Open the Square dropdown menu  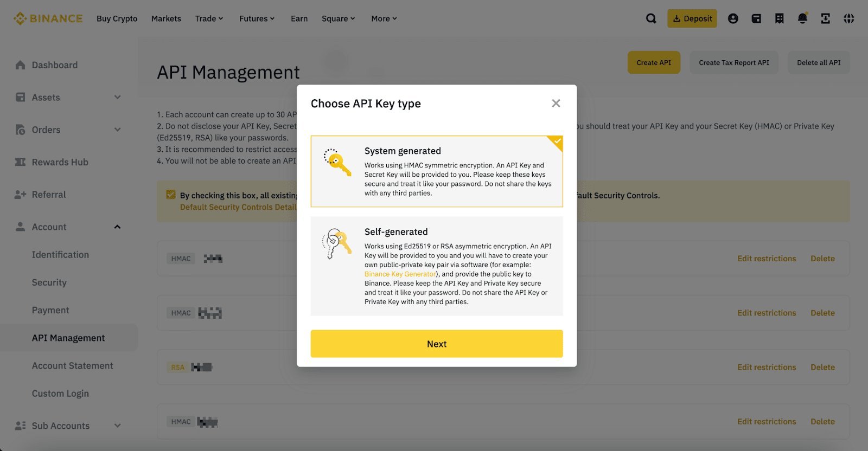(339, 18)
